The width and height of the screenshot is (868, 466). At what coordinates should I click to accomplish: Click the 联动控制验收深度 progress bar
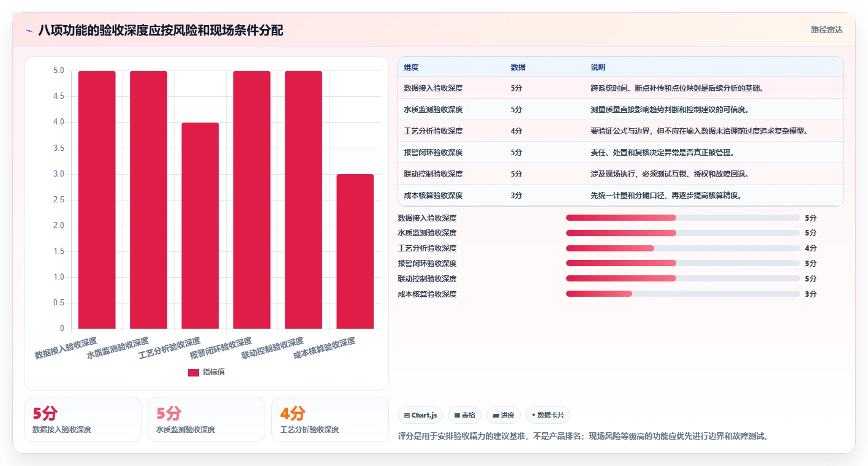683,279
